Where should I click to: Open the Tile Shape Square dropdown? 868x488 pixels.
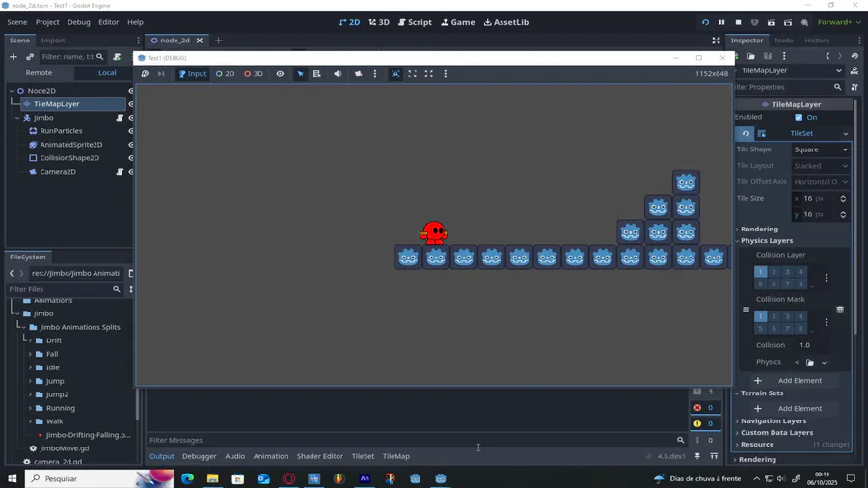(821, 149)
